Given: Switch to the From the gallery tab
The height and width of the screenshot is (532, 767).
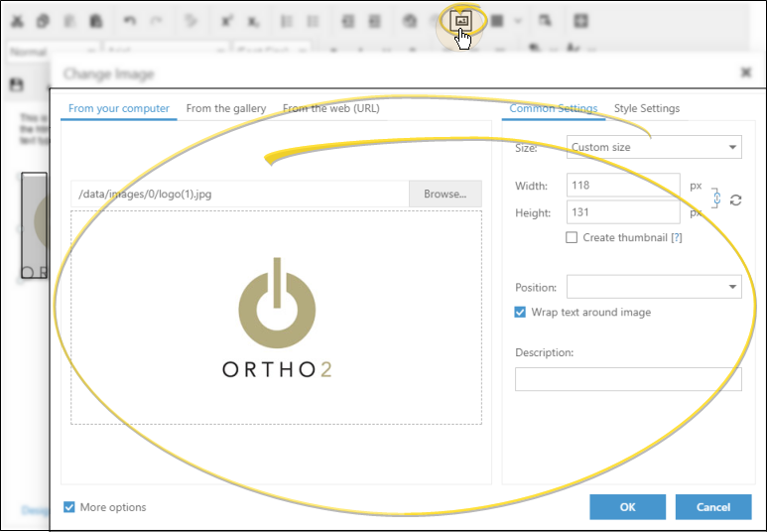Looking at the screenshot, I should [226, 108].
